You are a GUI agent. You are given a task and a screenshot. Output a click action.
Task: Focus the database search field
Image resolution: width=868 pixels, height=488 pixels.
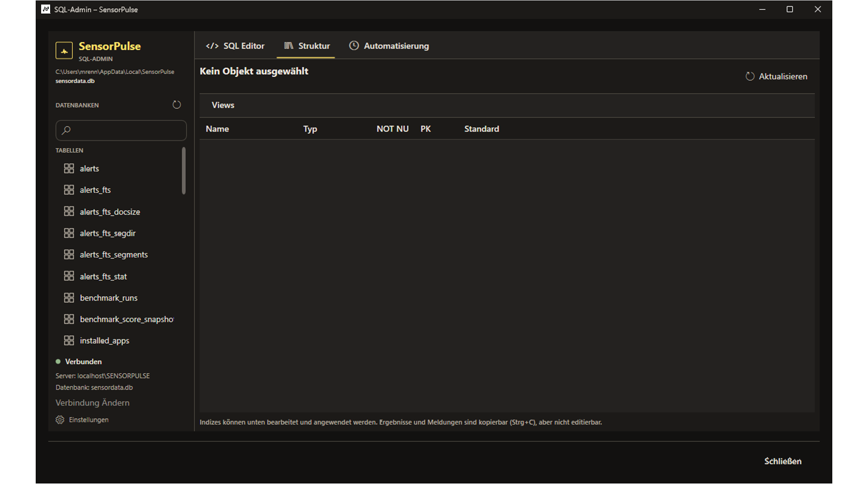pyautogui.click(x=121, y=130)
